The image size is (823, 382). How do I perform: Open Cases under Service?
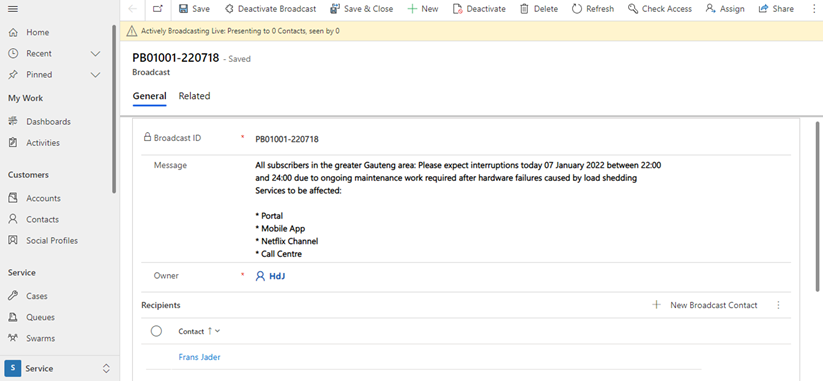click(37, 296)
